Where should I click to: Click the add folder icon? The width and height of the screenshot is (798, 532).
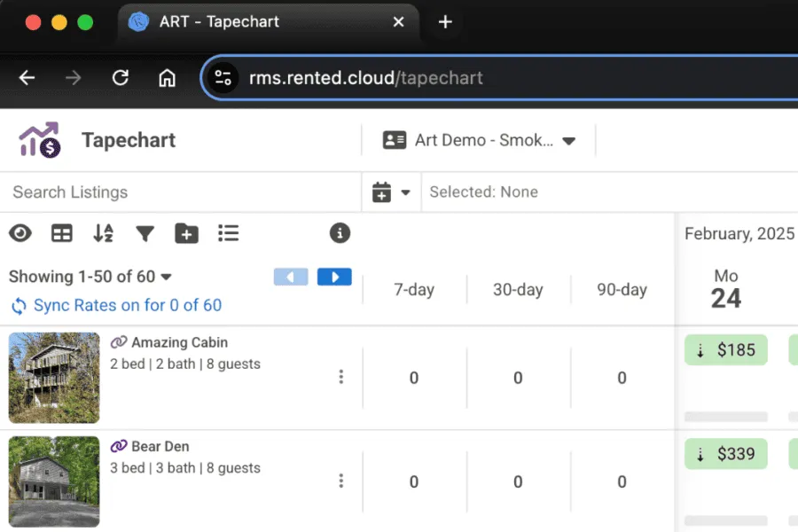pyautogui.click(x=186, y=233)
